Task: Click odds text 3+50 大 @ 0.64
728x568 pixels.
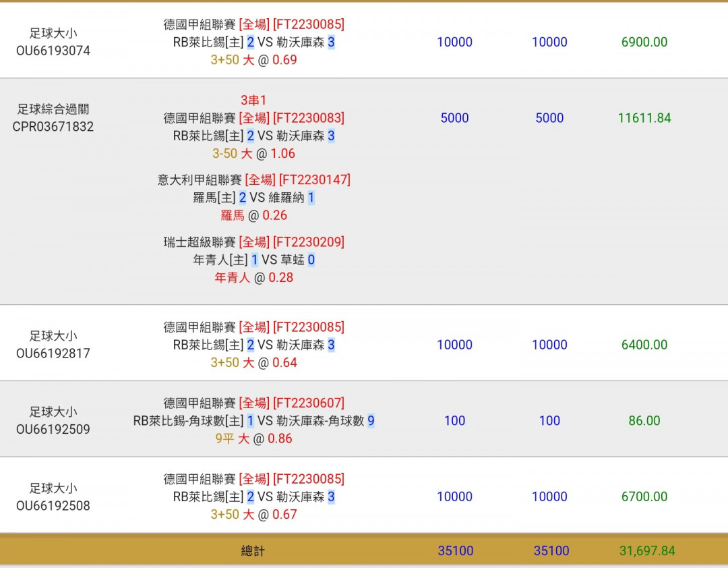Action: [x=253, y=362]
